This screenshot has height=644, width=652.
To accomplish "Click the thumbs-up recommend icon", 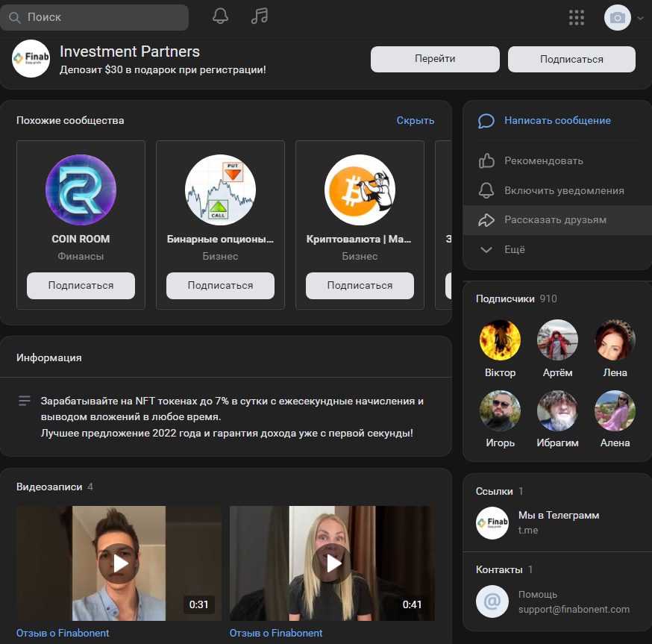I will point(486,160).
